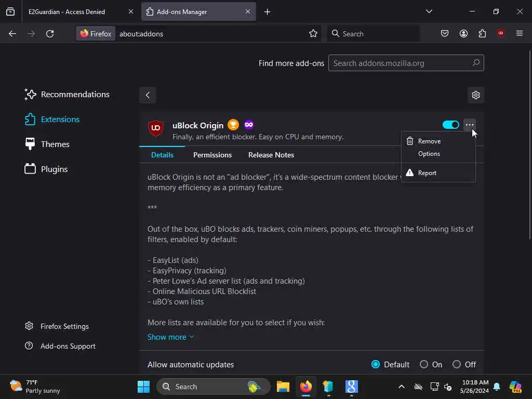The height and width of the screenshot is (399, 532).
Task: Expand description with Show more
Action: point(170,337)
